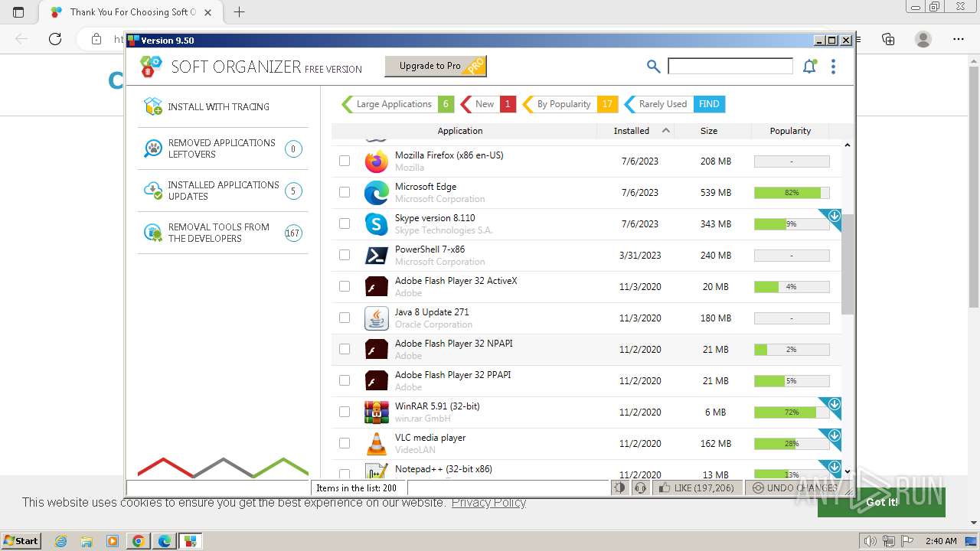Click the Adobe Flash Player 32 PPAPI icon
This screenshot has width=980, height=551.
click(x=376, y=381)
